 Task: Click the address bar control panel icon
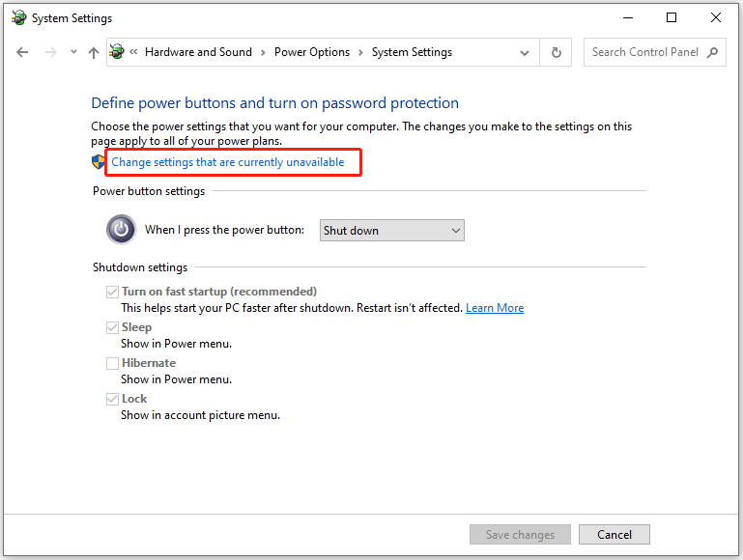(117, 51)
